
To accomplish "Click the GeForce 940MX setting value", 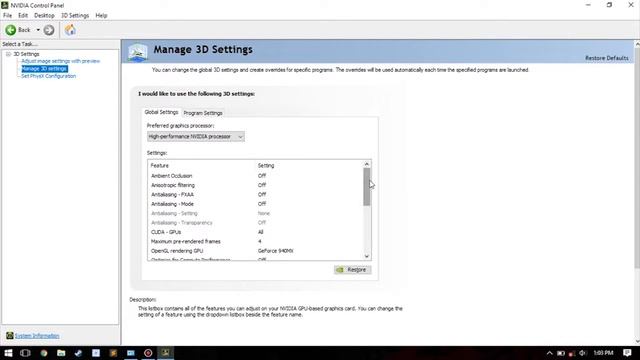I will (276, 251).
